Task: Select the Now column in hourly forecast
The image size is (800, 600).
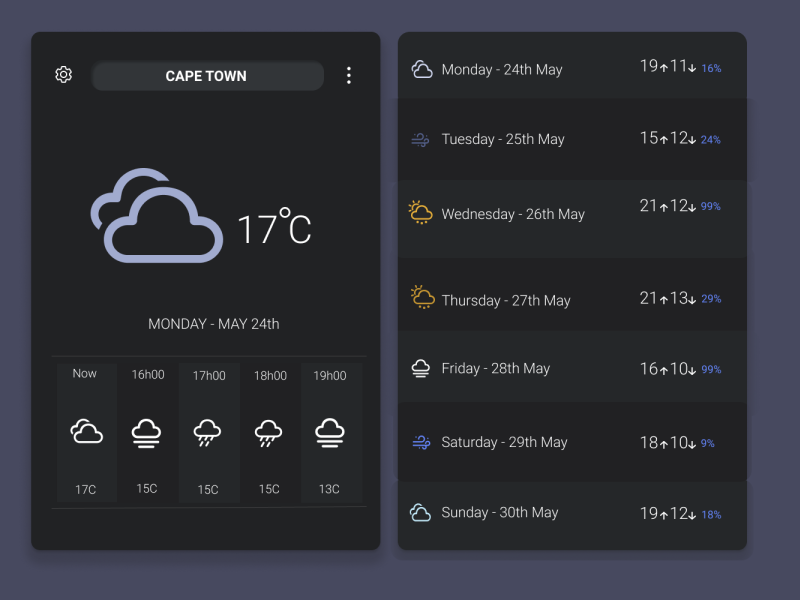Action: click(x=84, y=432)
